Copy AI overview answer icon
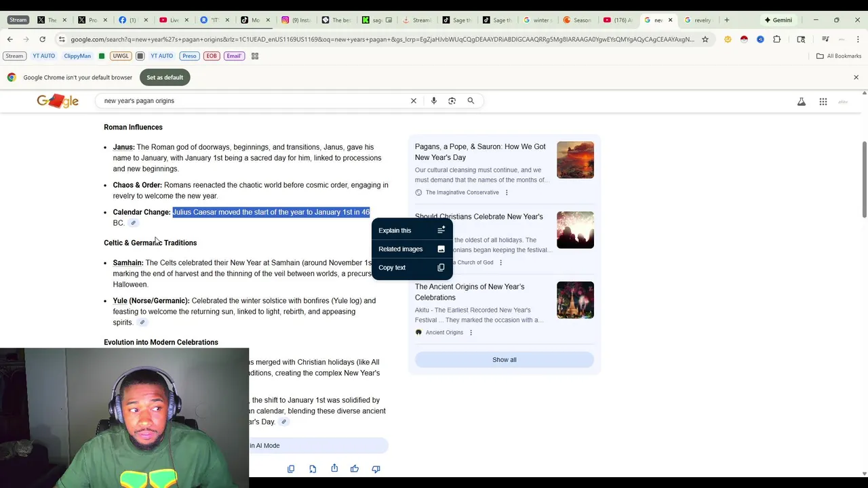 click(x=291, y=469)
